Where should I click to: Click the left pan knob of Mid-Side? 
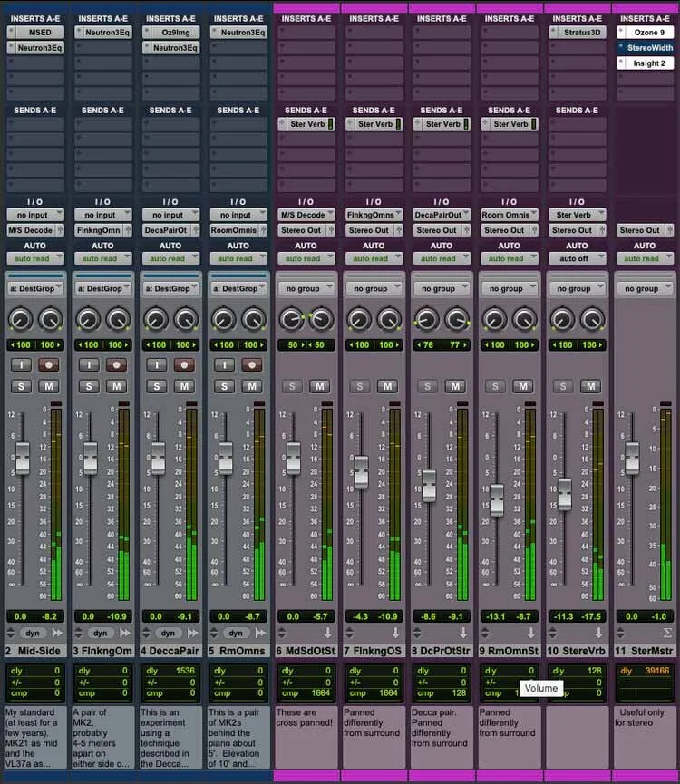tap(21, 320)
